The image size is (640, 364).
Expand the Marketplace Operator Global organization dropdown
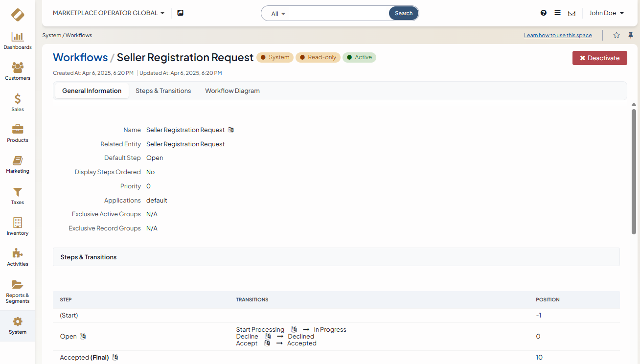(109, 13)
